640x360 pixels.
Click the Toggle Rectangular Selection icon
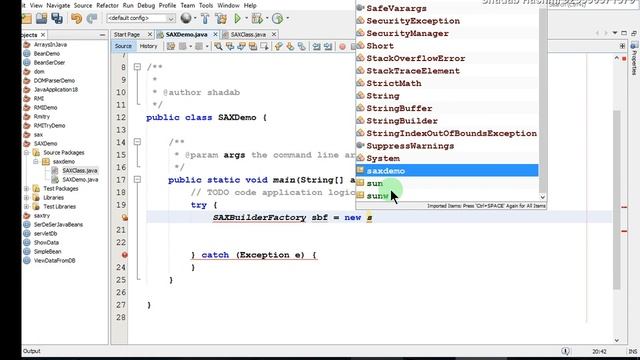264,47
